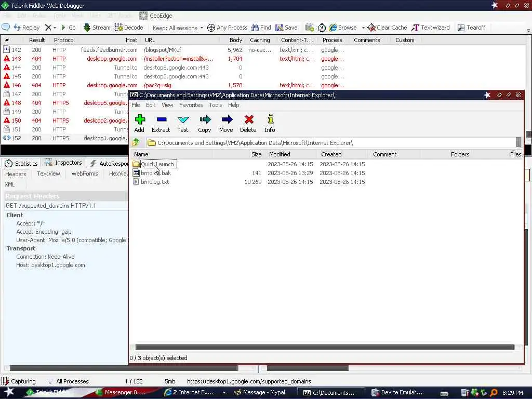532x399 pixels.
Task: Click Tearoff in Fiddler toolbar
Action: click(471, 28)
